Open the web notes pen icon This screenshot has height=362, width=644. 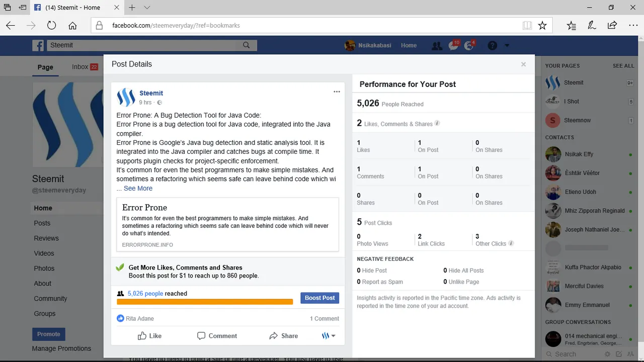coord(592,26)
